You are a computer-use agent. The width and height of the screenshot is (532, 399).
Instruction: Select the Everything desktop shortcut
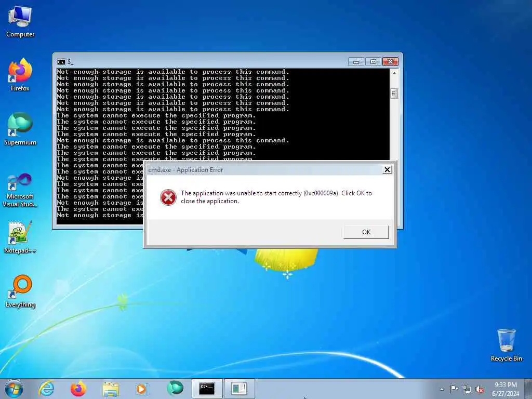tap(20, 291)
